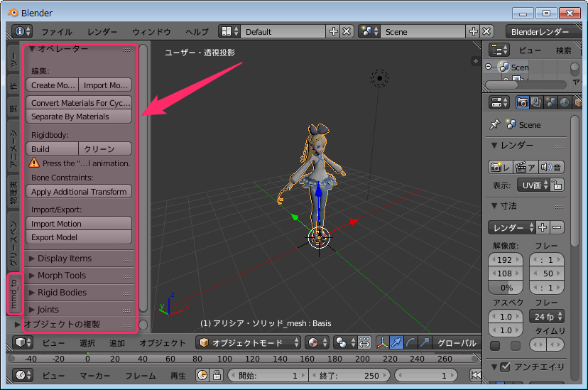The image size is (588, 390).
Task: Open the 24 fps frame rate dropdown
Action: [x=546, y=317]
